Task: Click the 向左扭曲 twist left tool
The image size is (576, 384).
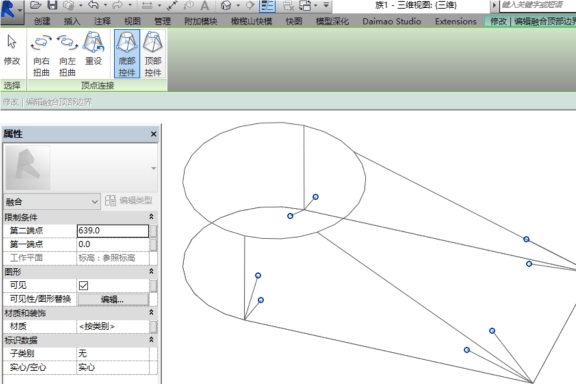Action: pos(67,54)
